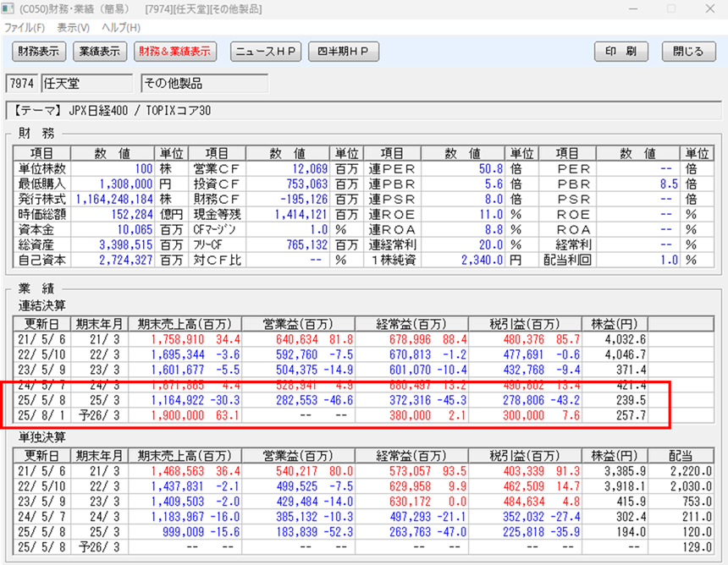Select 連結 operating profit 282,553
The image size is (728, 565).
click(297, 400)
